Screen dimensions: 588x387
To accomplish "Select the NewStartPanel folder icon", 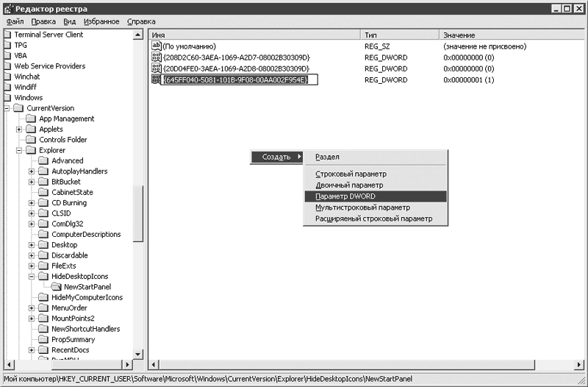I will click(56, 287).
